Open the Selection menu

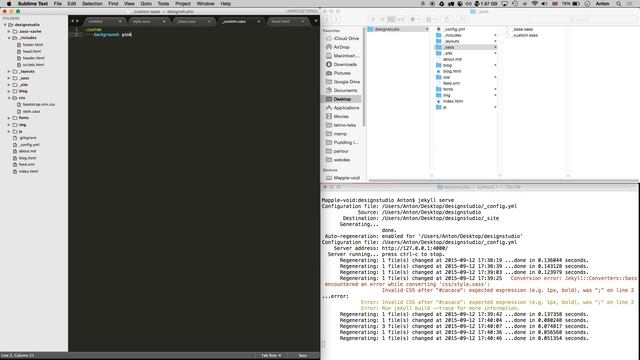click(92, 4)
